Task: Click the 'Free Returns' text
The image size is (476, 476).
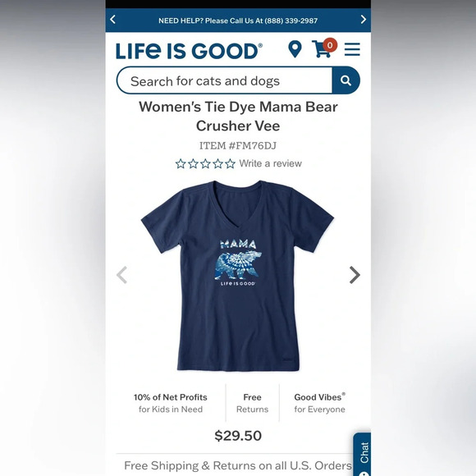Action: pyautogui.click(x=252, y=403)
